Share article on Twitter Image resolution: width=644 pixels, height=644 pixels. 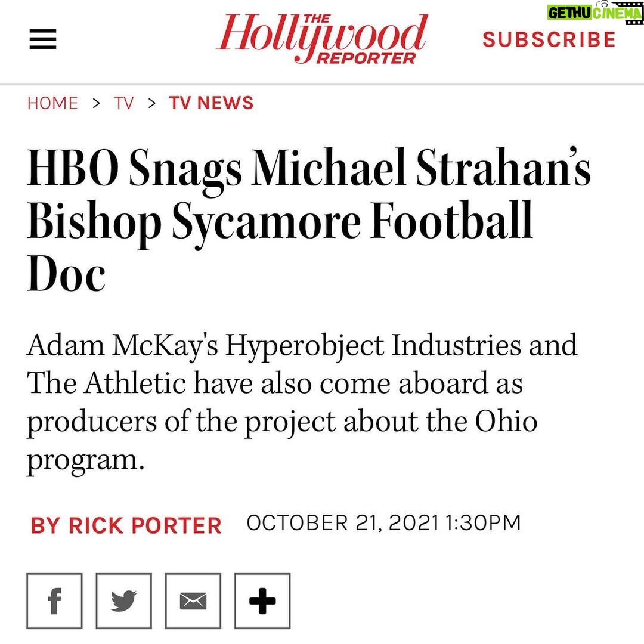pyautogui.click(x=123, y=601)
